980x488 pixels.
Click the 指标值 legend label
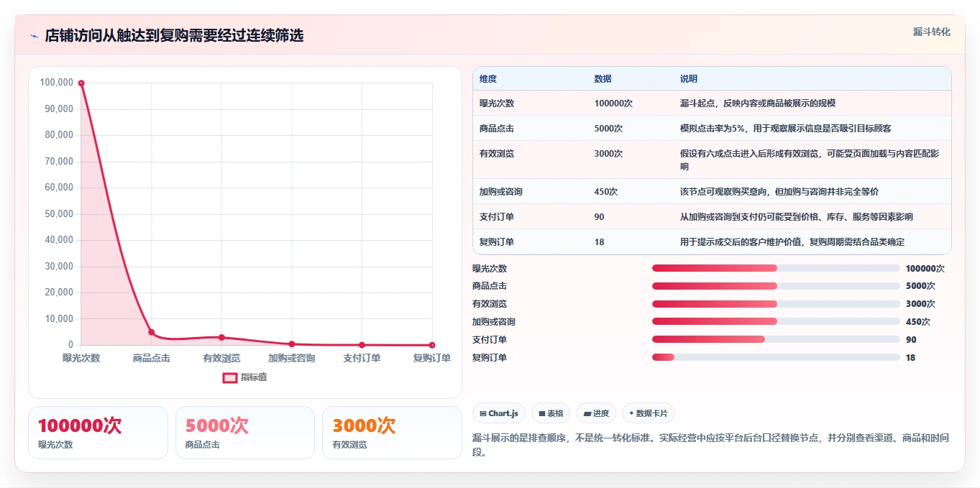click(254, 377)
